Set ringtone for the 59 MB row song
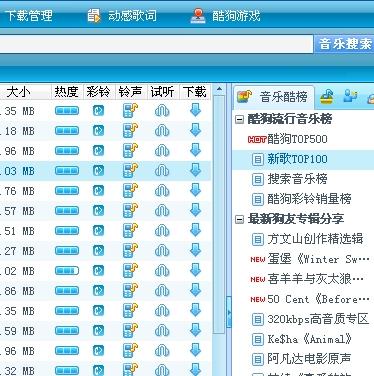 tap(130, 331)
